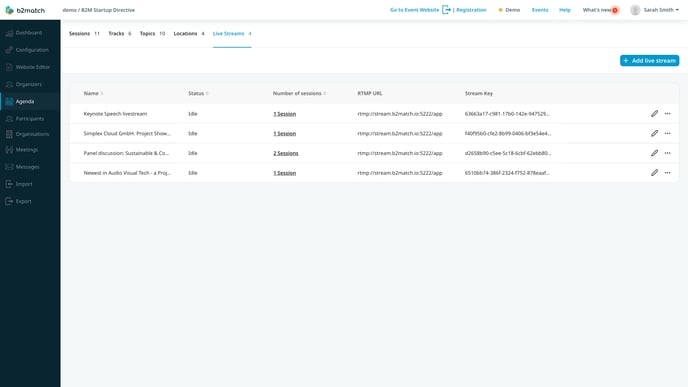This screenshot has width=688, height=387.
Task: Open the Dashboard sidebar item
Action: click(30, 33)
